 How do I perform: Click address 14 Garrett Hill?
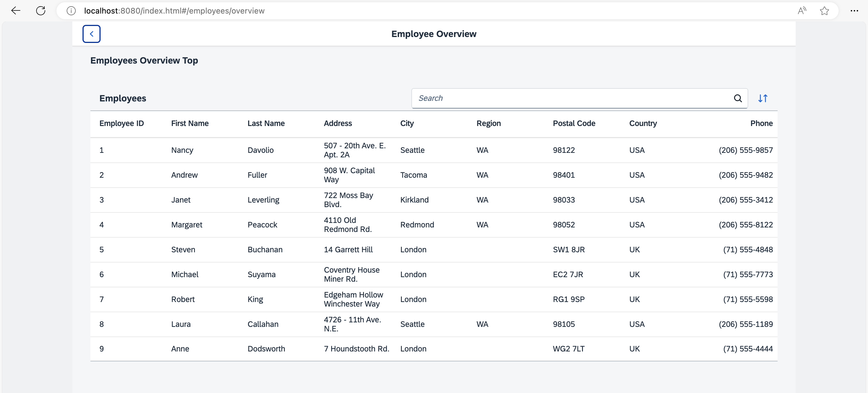[x=348, y=250]
